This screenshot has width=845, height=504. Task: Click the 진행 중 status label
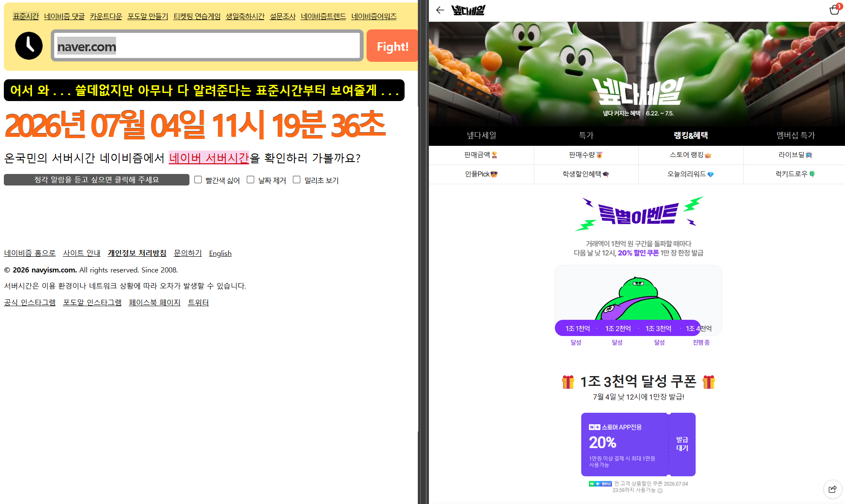click(x=701, y=342)
